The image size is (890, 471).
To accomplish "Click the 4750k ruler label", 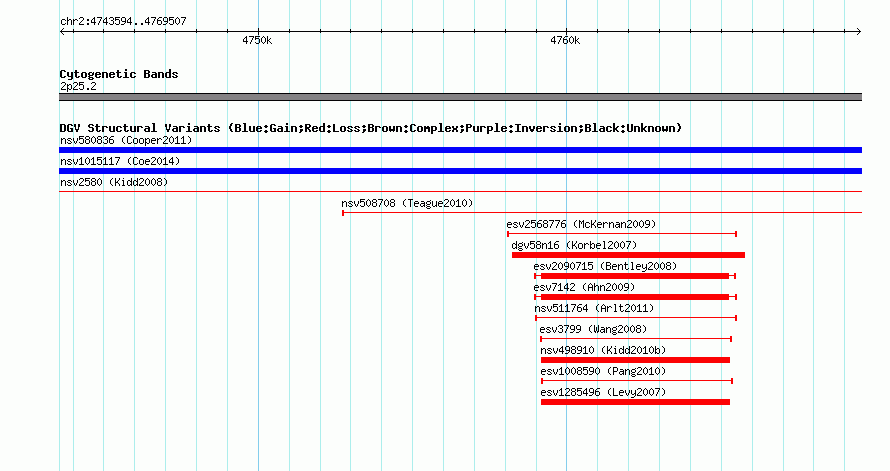I will click(257, 40).
